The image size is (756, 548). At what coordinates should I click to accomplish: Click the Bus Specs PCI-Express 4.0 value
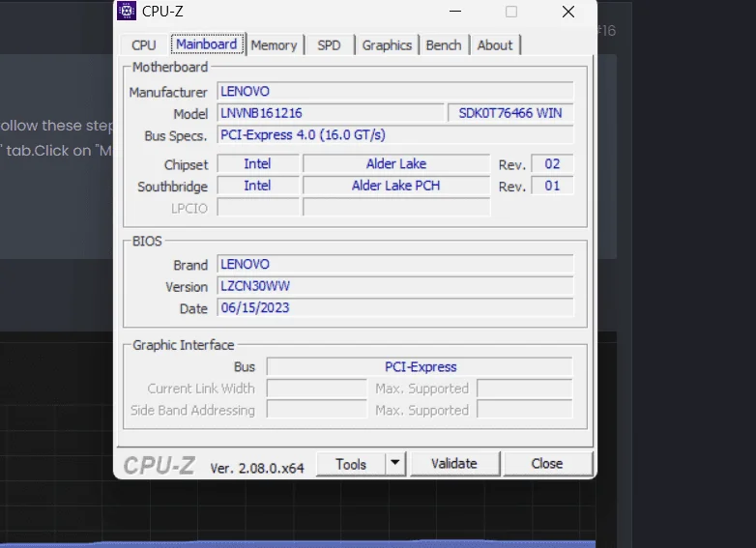point(395,135)
